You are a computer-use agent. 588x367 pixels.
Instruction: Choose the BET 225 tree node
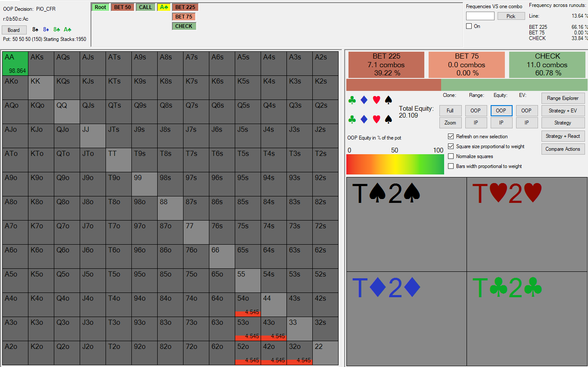point(185,7)
